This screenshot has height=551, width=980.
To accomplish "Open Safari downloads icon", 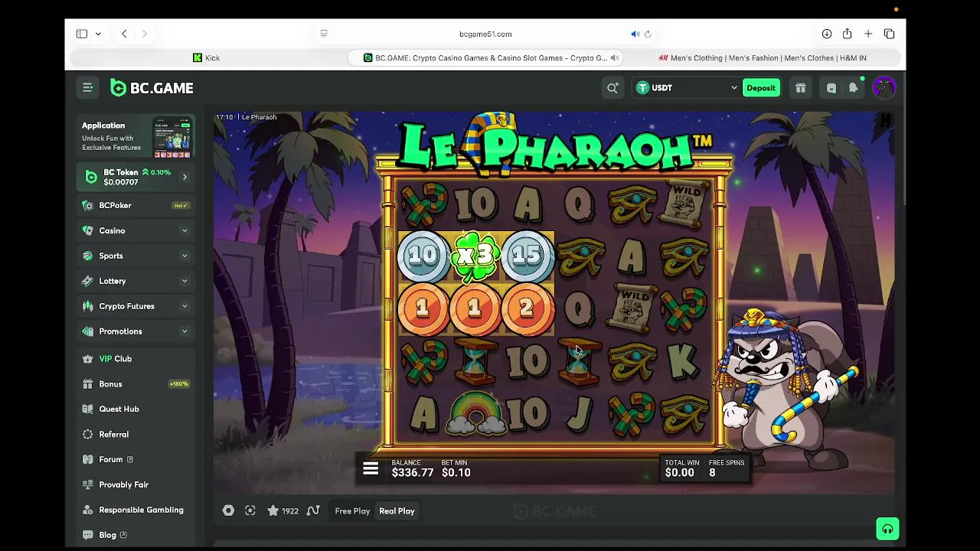I will 827,34.
